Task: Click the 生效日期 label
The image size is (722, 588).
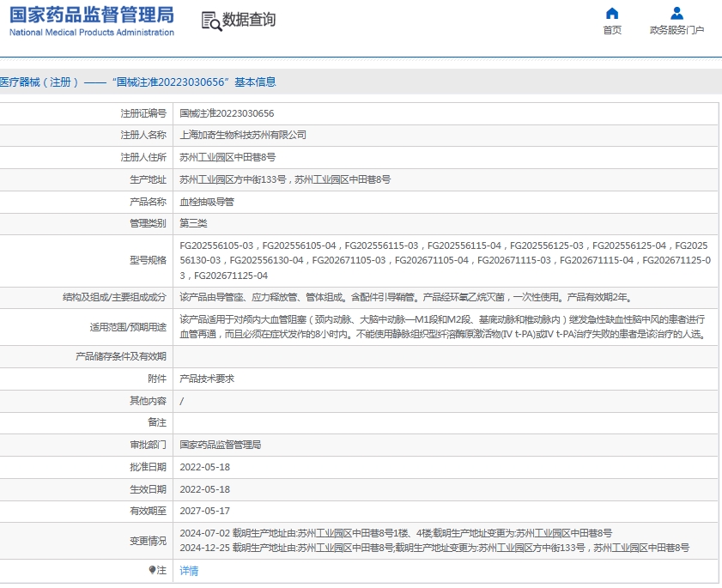Action: pos(148,489)
